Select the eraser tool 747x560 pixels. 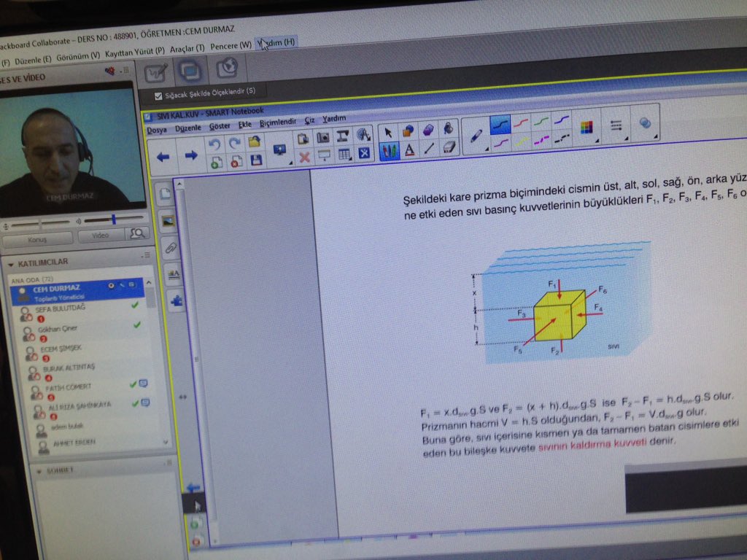(x=449, y=147)
